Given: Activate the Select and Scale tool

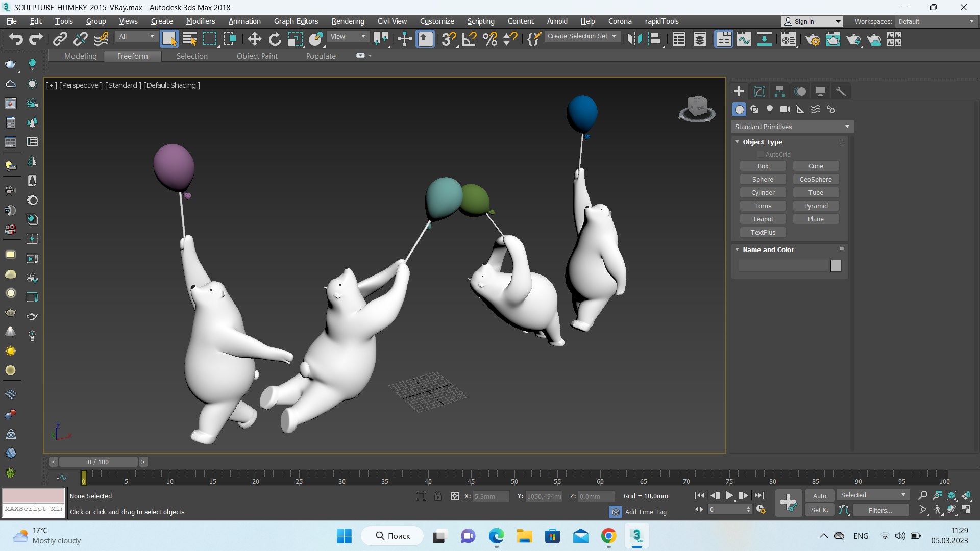Looking at the screenshot, I should pos(295,39).
